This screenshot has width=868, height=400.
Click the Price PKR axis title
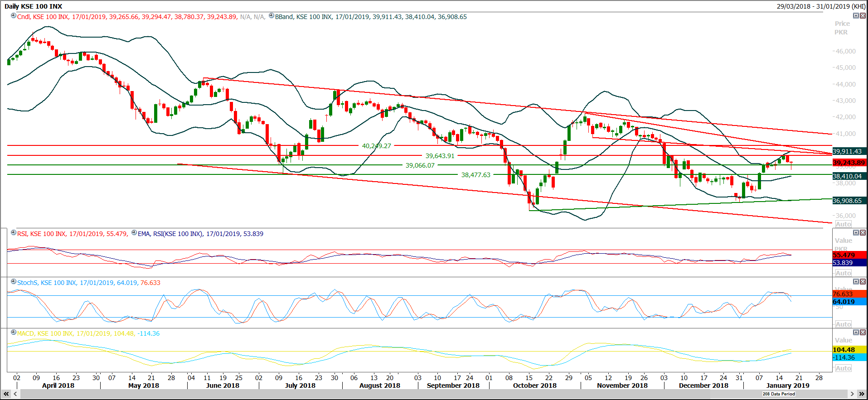pos(842,28)
